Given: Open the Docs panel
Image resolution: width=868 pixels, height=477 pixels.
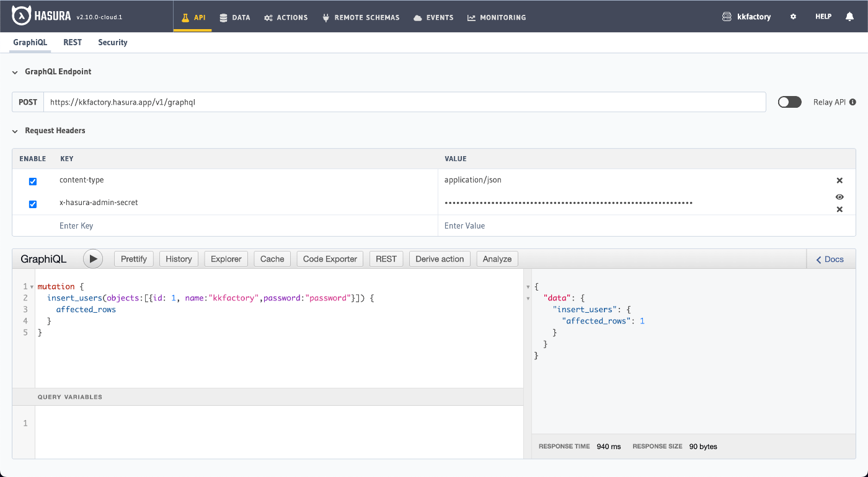Looking at the screenshot, I should tap(830, 259).
